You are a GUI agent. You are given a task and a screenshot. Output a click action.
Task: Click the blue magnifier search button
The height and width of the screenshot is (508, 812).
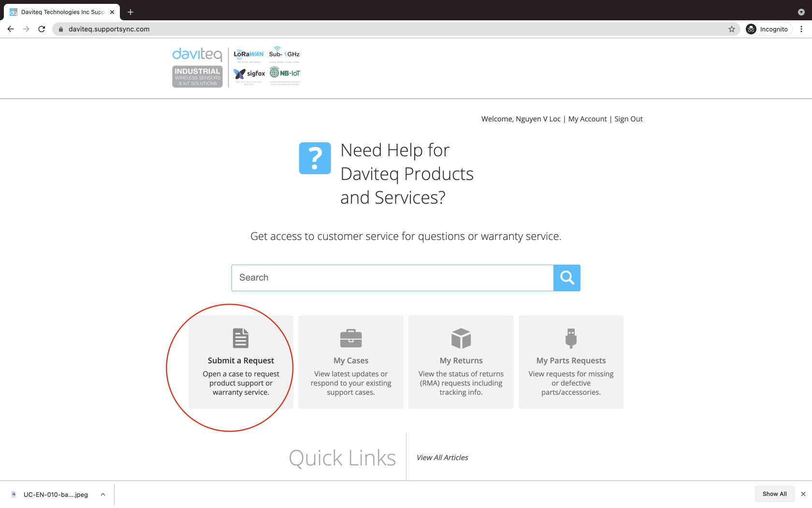[567, 278]
